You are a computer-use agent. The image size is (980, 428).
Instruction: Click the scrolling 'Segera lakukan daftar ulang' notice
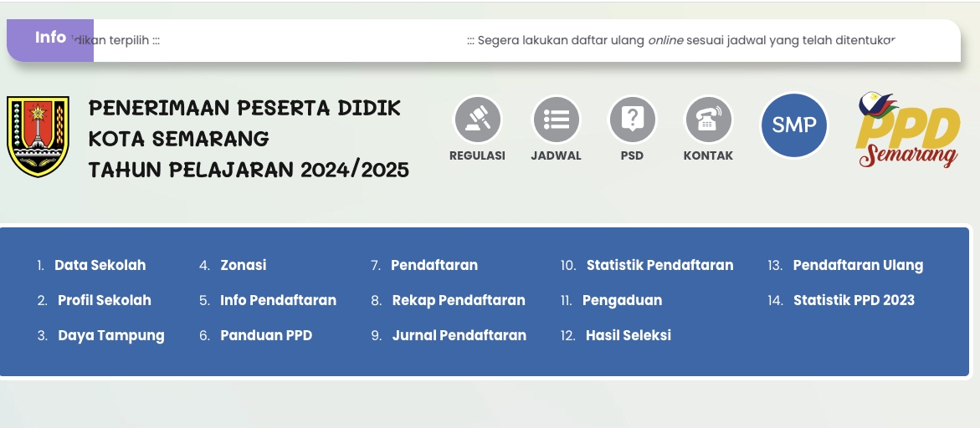click(x=681, y=41)
